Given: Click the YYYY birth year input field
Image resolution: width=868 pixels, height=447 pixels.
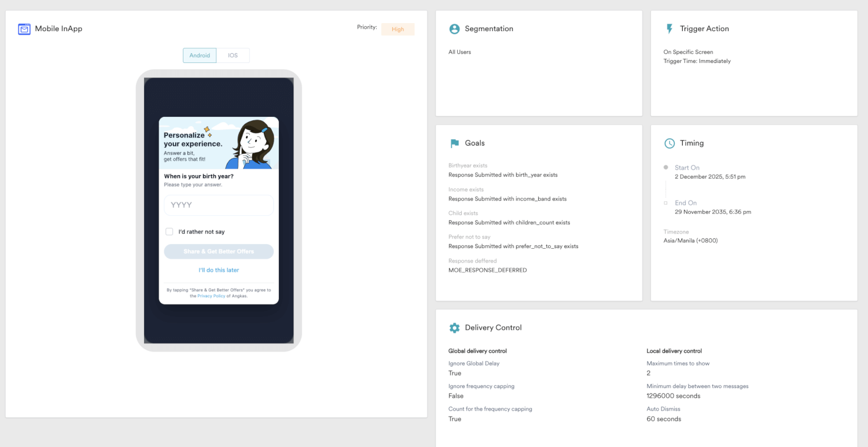Looking at the screenshot, I should click(218, 205).
